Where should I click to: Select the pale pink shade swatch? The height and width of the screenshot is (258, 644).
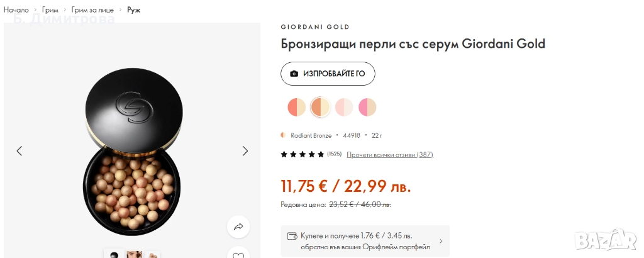(x=344, y=107)
